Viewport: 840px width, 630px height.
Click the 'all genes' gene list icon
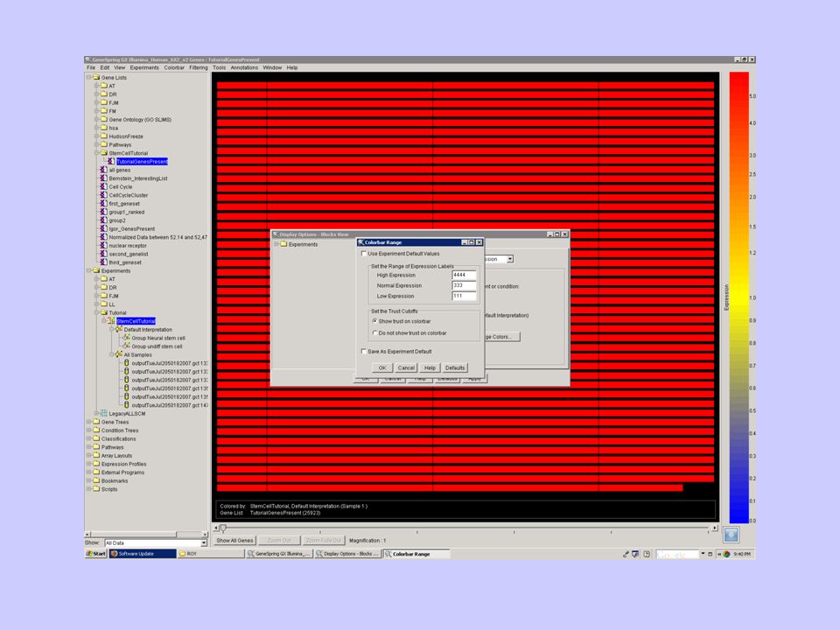coord(104,170)
